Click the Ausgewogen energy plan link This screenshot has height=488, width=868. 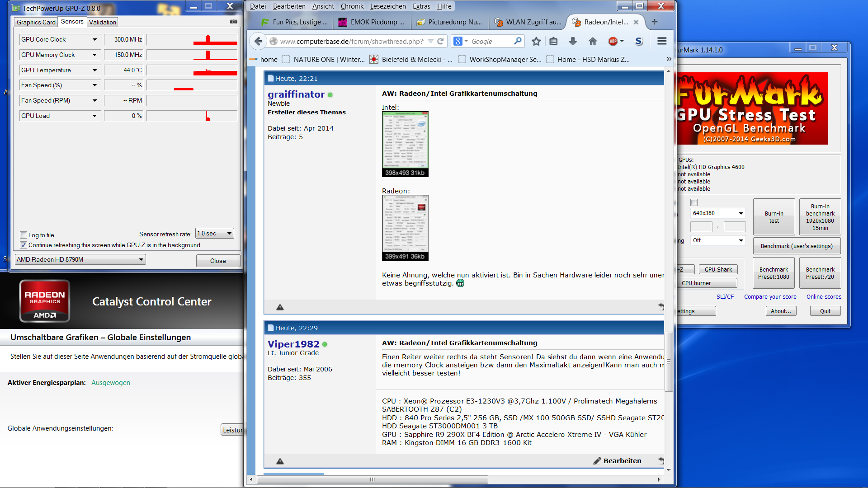[x=111, y=383]
